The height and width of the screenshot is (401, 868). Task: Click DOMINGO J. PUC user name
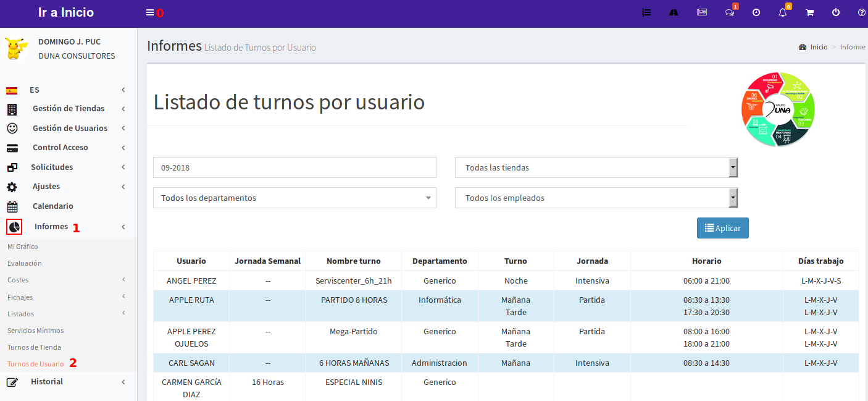pos(69,41)
